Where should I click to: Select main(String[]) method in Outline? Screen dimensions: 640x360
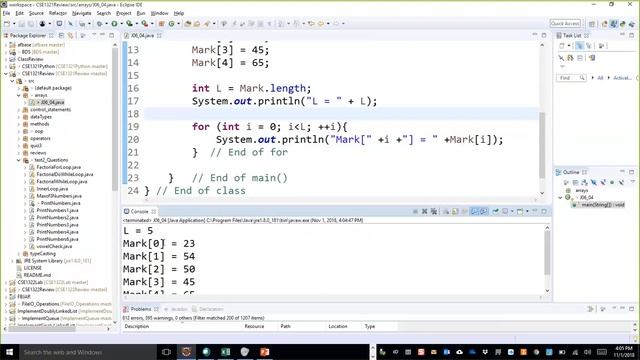pyautogui.click(x=599, y=204)
